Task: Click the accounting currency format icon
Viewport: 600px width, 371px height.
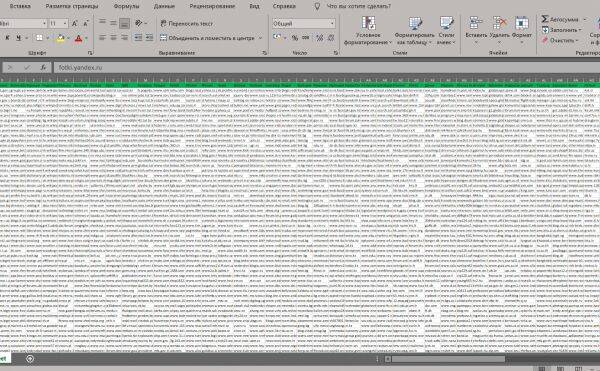Action: pos(277,37)
